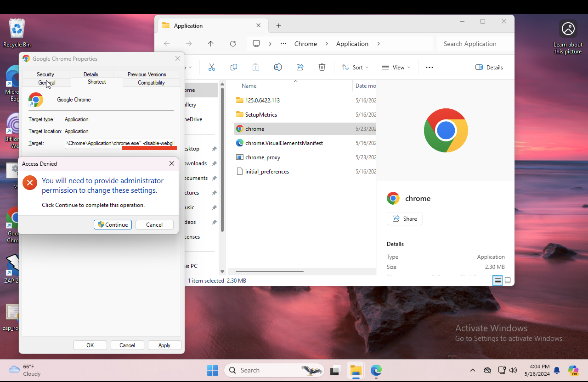Click the Copy icon in Explorer toolbar
This screenshot has width=588, height=382.
tap(233, 67)
